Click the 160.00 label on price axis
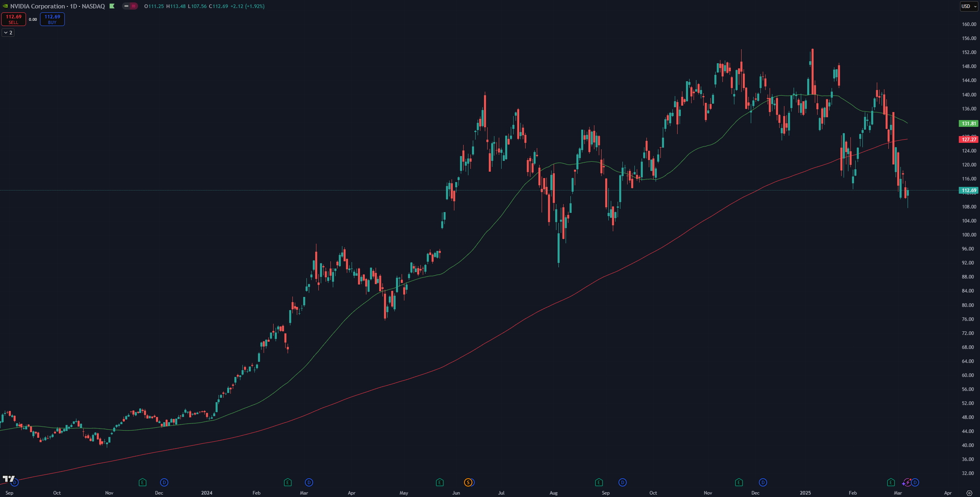This screenshot has width=980, height=497. (969, 24)
